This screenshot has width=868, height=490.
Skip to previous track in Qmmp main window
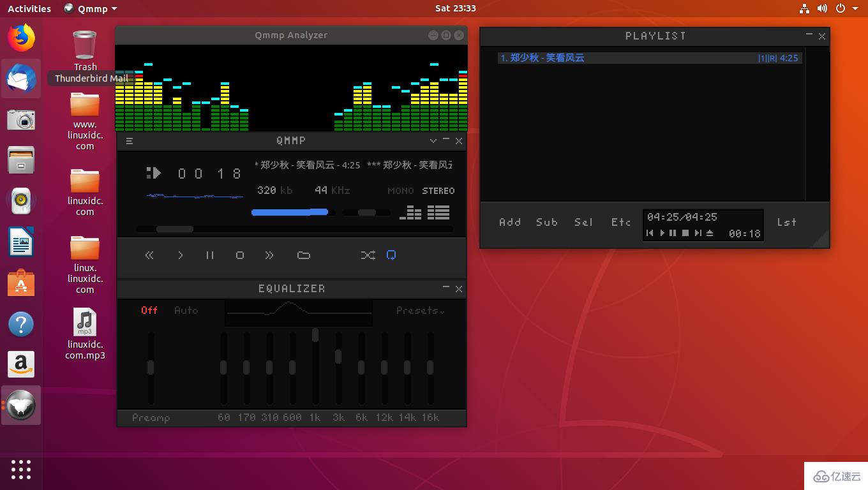(149, 255)
